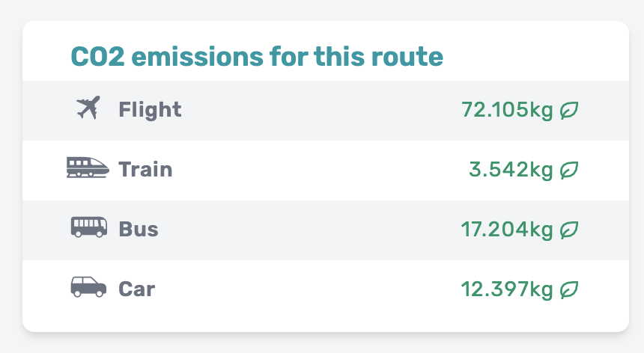Select the Car label
The width and height of the screenshot is (644, 353).
pyautogui.click(x=137, y=289)
